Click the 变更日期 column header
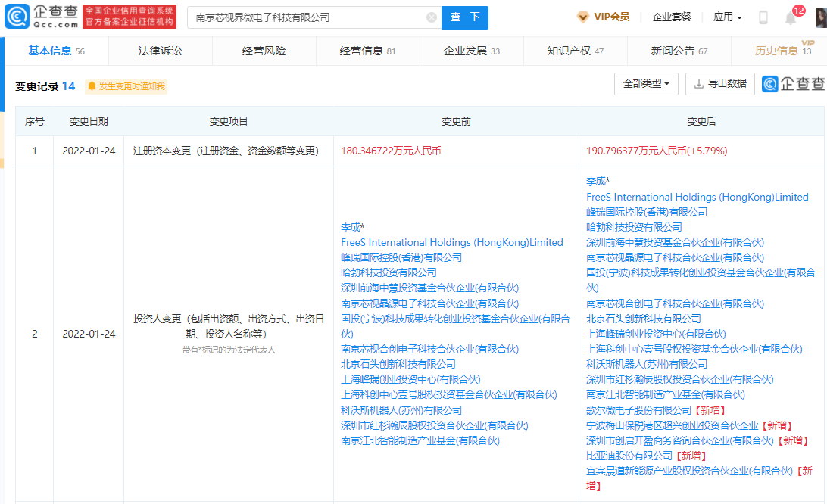Viewport: 827px width, 504px height. pos(89,121)
